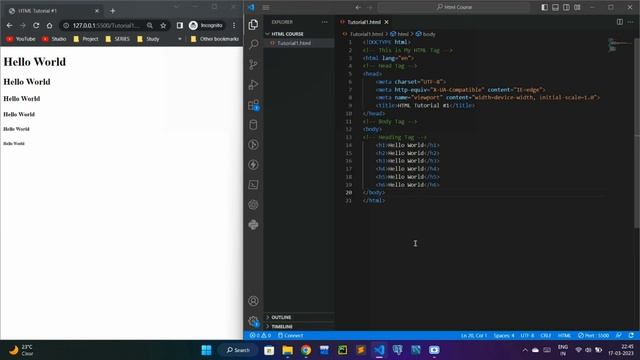Image resolution: width=640 pixels, height=360 pixels.
Task: Switch to the HTML Tutorial #1 Chrome tab
Action: coord(53,11)
